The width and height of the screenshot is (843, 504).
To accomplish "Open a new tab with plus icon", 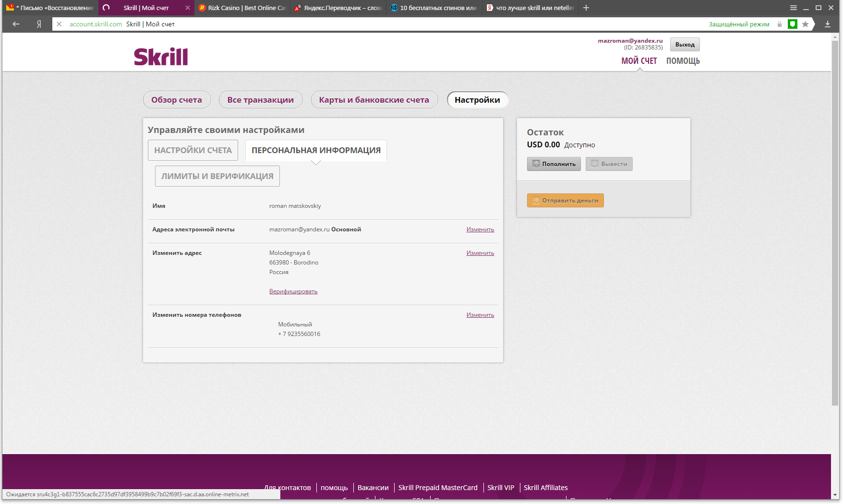I will point(586,8).
